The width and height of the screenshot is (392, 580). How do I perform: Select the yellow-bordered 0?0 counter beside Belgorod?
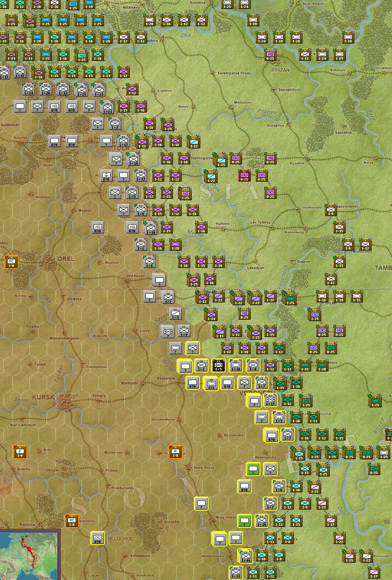[x=97, y=538]
